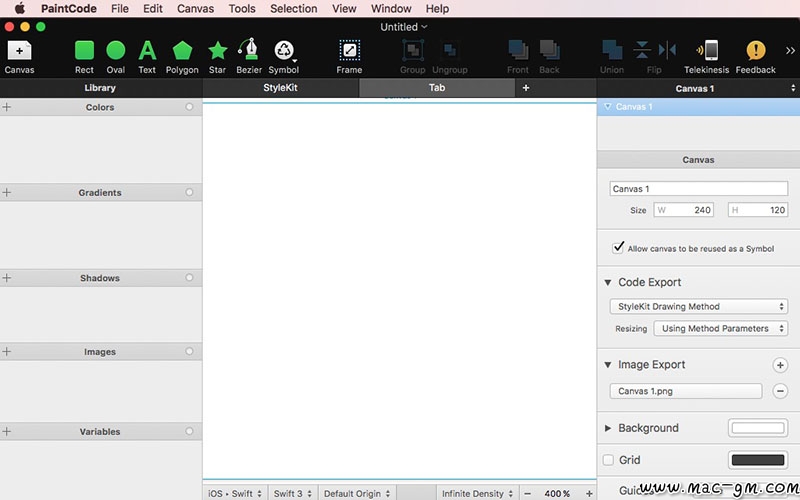The width and height of the screenshot is (800, 500).
Task: Select the Oval drawing tool
Action: click(116, 57)
